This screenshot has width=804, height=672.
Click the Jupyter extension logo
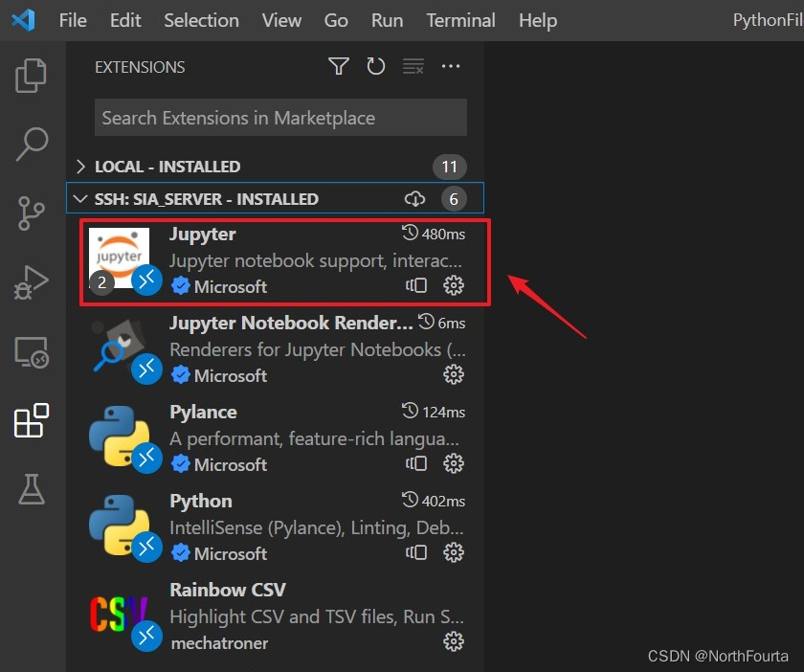(x=119, y=258)
